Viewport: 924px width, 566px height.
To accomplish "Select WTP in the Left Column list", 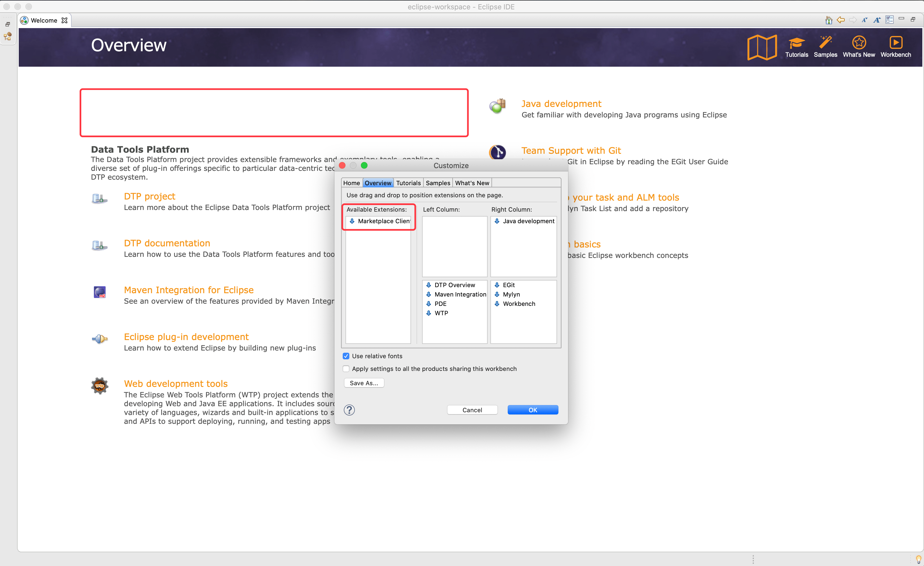I will pyautogui.click(x=455, y=313).
